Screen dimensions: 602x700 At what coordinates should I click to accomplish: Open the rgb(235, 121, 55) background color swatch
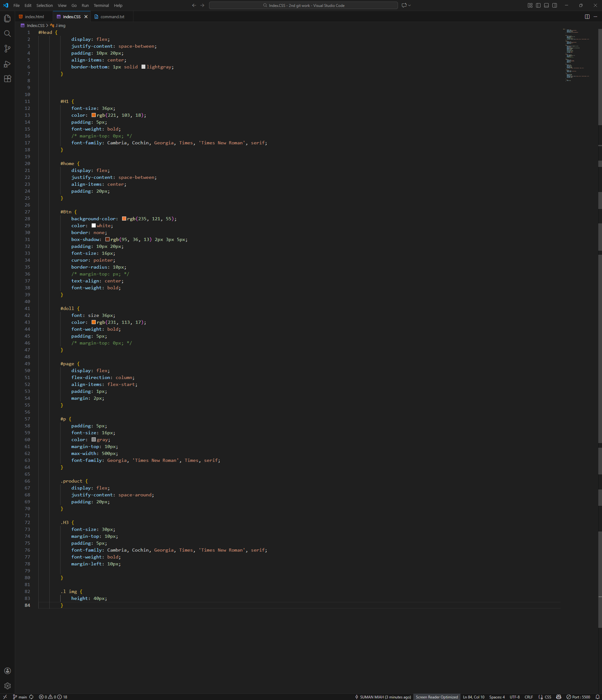point(124,219)
